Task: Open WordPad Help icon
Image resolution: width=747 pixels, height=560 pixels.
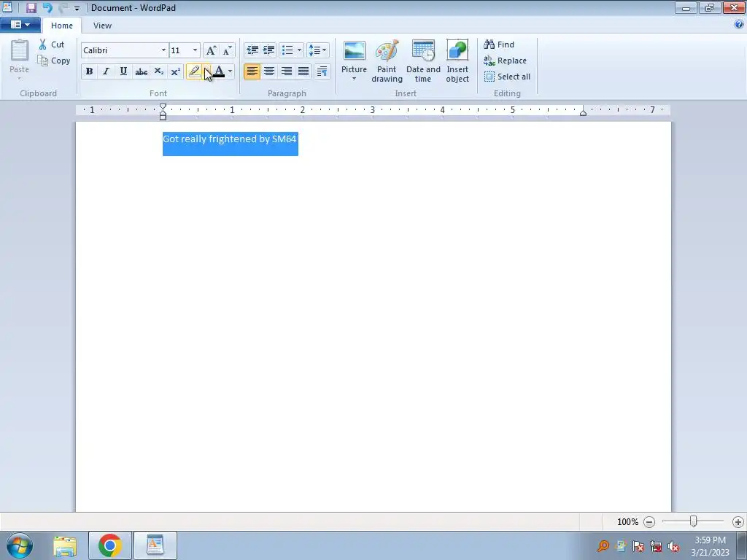Action: point(739,24)
